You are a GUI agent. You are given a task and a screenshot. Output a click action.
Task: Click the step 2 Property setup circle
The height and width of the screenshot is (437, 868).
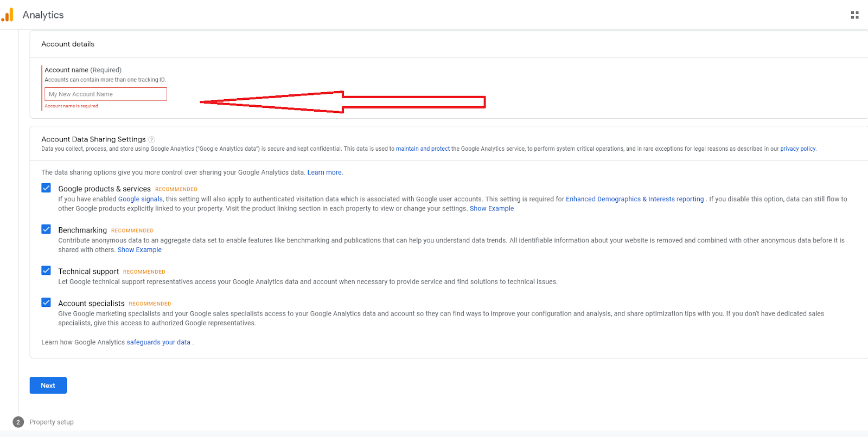[x=18, y=422]
